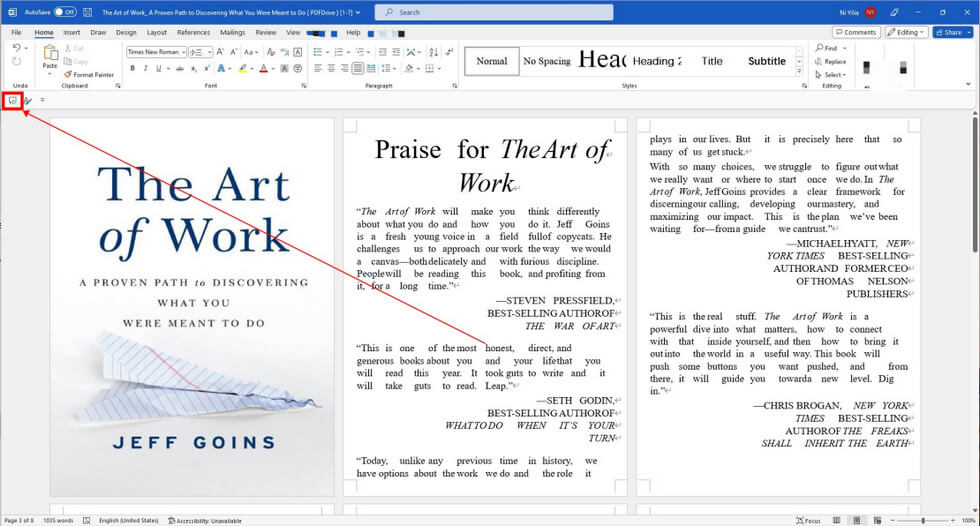Toggle Superscript formatting
980x526 pixels.
(x=207, y=68)
